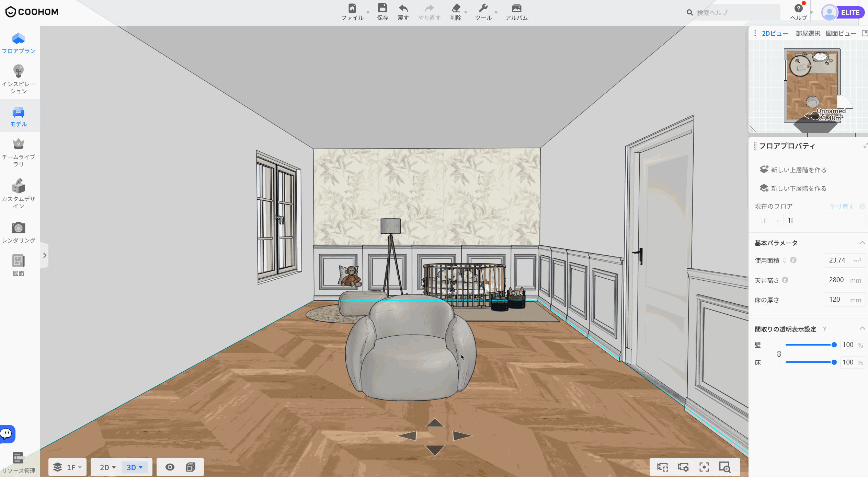This screenshot has width=868, height=477.
Task: Toggle the wall-floor transparency link icon
Action: click(779, 354)
